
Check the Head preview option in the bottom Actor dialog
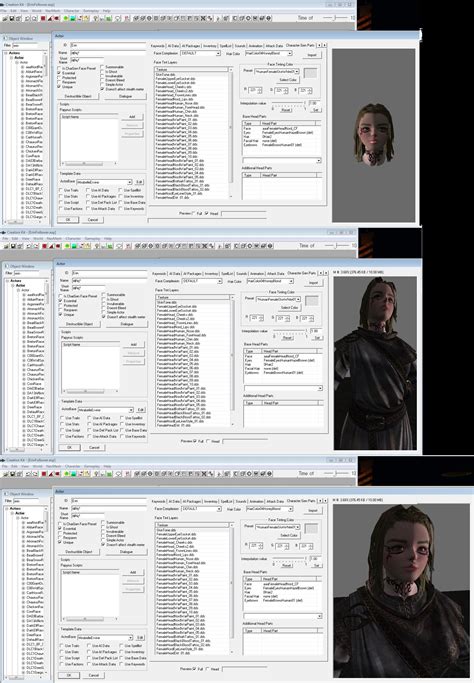[x=207, y=668]
